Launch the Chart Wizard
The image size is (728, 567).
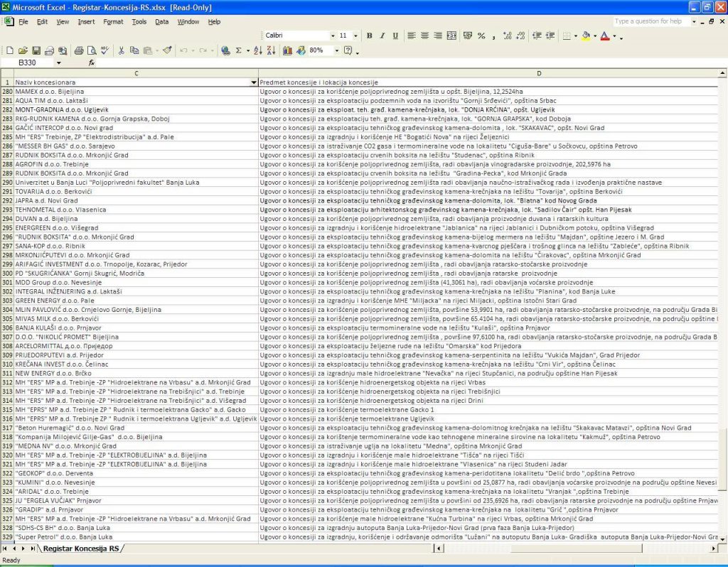pos(287,50)
